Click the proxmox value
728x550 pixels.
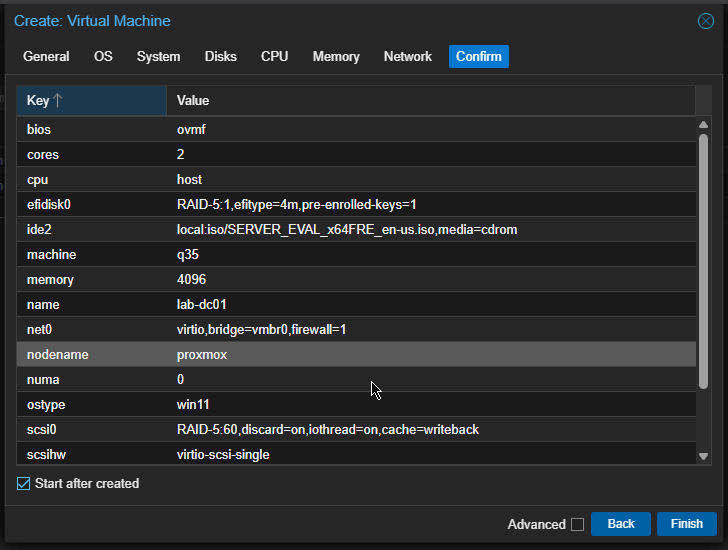point(431,355)
